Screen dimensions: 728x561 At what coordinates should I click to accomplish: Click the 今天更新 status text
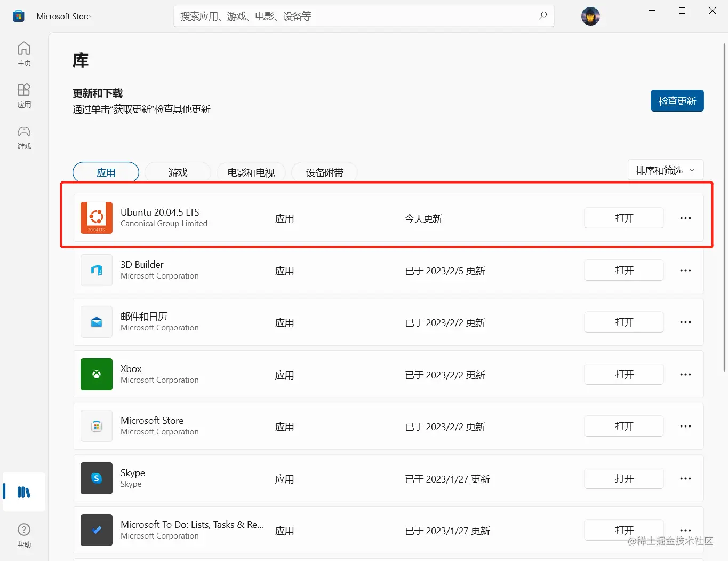click(423, 218)
